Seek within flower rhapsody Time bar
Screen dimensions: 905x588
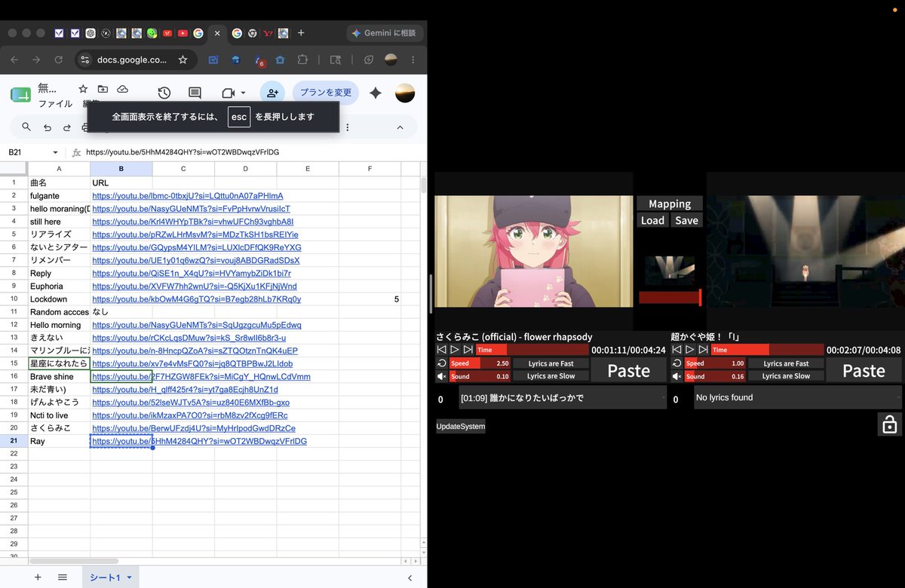[532, 350]
